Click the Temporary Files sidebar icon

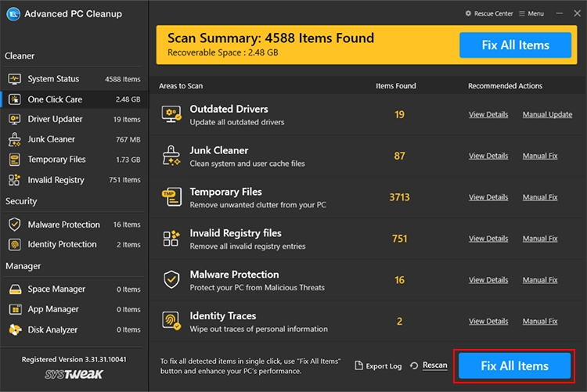click(x=15, y=160)
